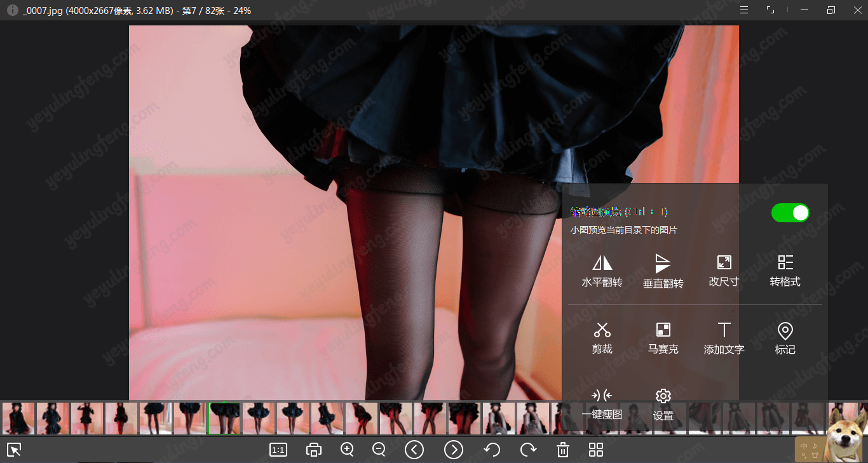Image resolution: width=868 pixels, height=463 pixels.
Task: Rotate image counterclockwise
Action: coord(492,450)
